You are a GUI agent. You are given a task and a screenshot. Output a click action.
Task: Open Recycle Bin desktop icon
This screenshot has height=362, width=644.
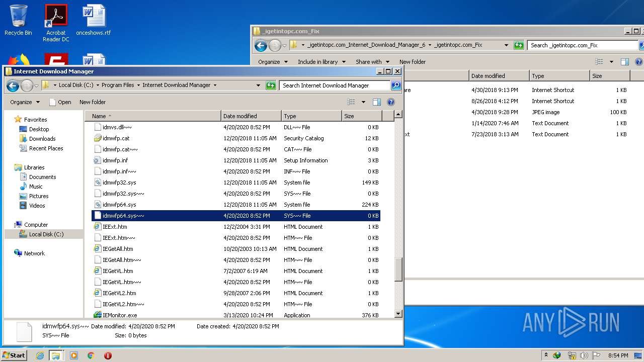click(x=18, y=20)
